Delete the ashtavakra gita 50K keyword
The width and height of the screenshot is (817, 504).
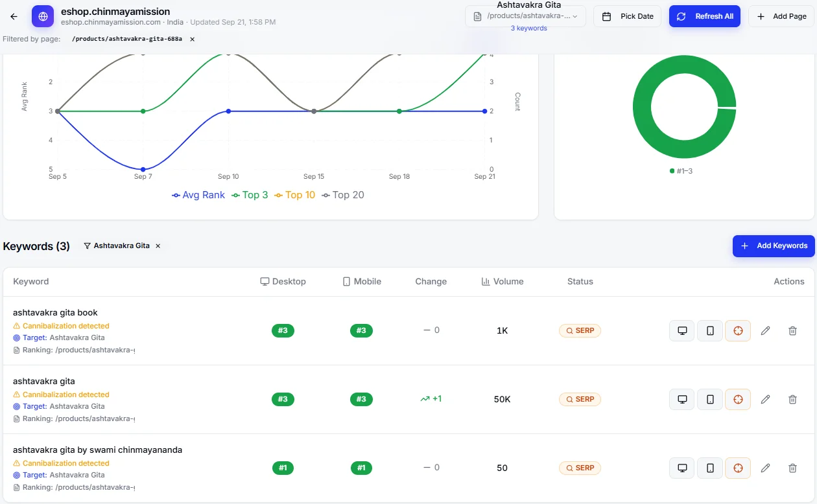[x=792, y=399]
